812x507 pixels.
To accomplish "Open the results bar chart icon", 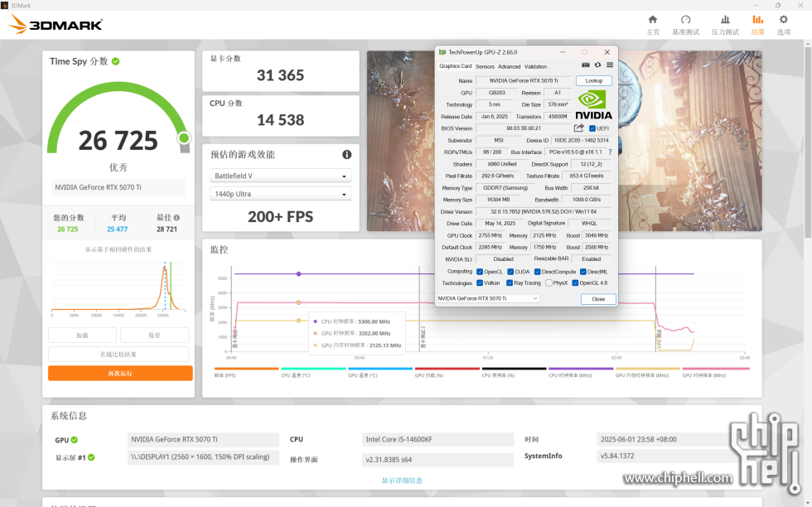I will 757,20.
